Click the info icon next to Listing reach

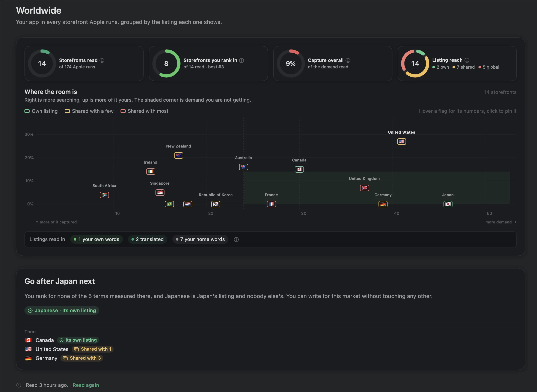467,60
